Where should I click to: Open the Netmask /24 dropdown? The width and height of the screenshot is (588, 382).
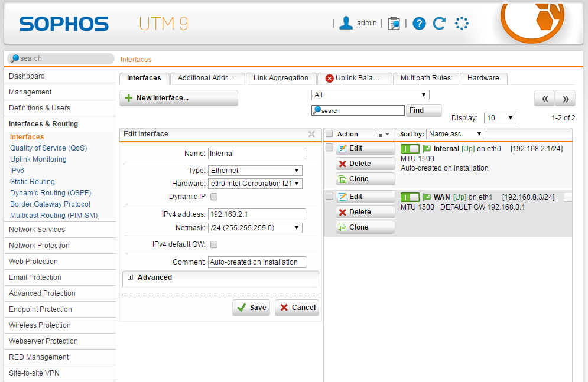[x=255, y=228]
